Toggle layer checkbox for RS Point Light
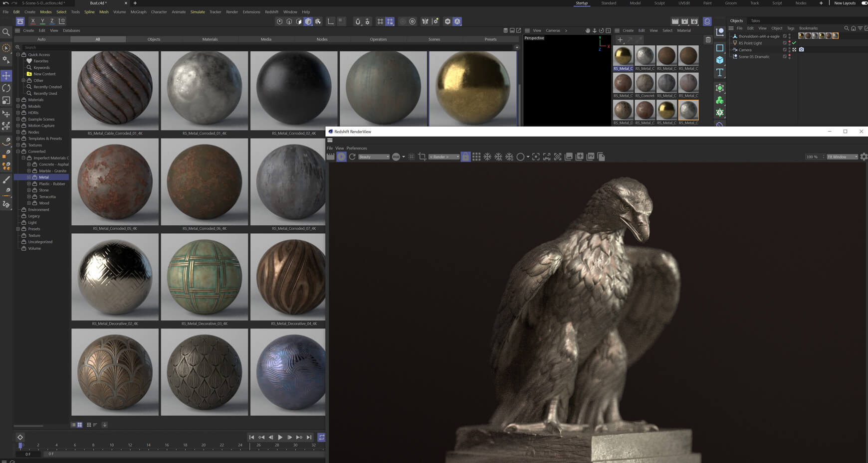This screenshot has width=868, height=463. pyautogui.click(x=785, y=43)
